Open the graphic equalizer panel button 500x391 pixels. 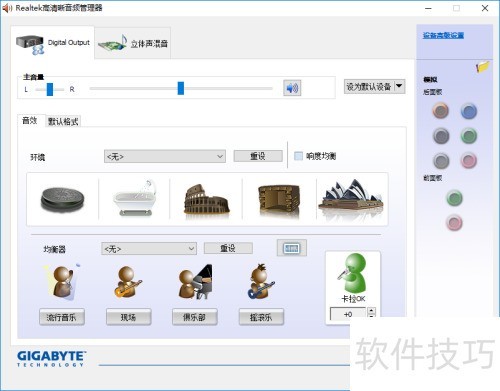[292, 248]
